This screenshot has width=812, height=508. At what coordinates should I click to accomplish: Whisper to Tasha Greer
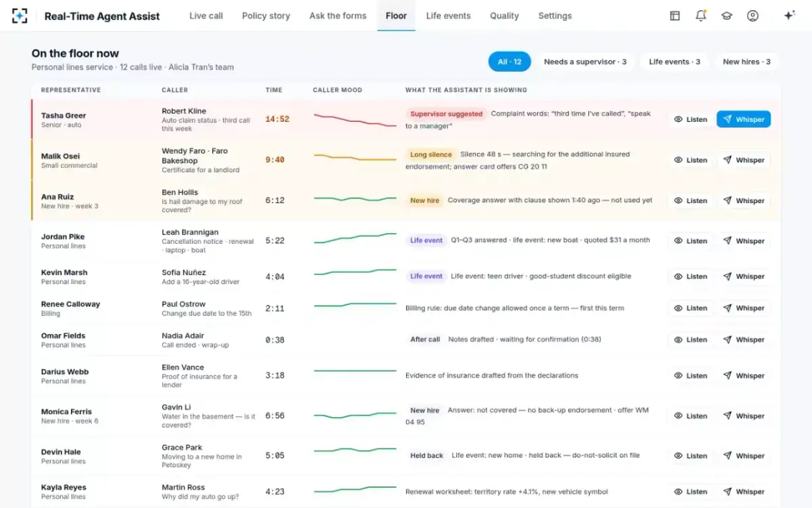pyautogui.click(x=744, y=119)
